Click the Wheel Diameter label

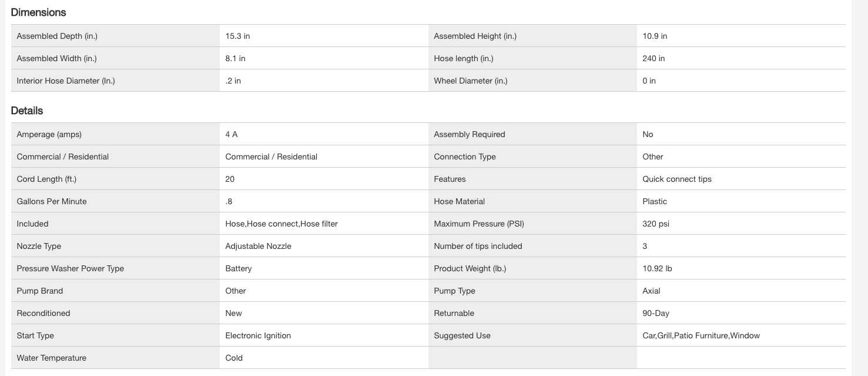point(470,81)
